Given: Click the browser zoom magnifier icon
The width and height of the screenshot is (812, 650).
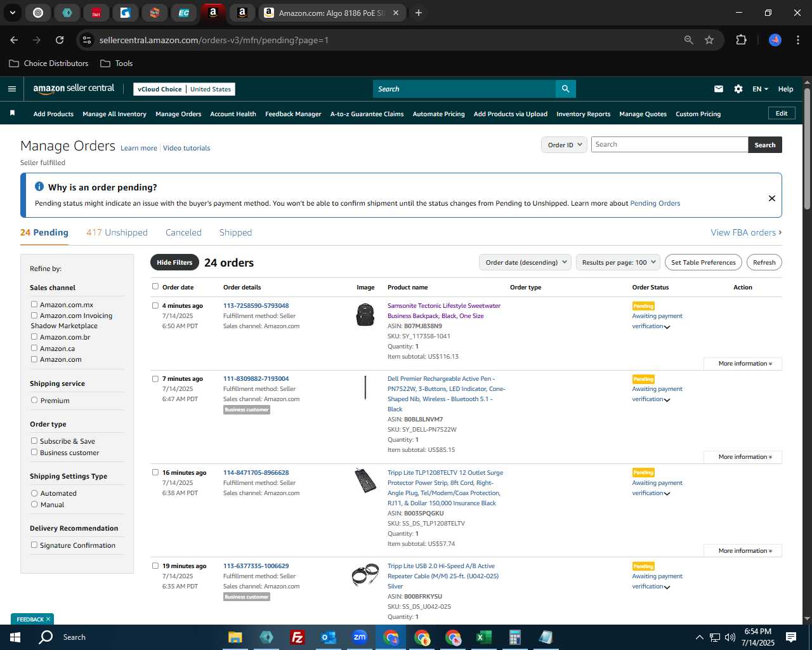Looking at the screenshot, I should tap(689, 40).
